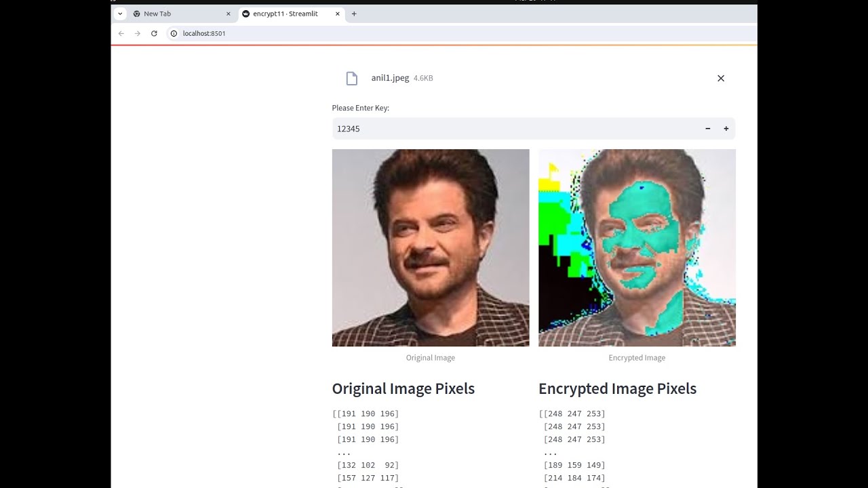Go back using the browser back arrow
The height and width of the screenshot is (488, 868).
point(121,33)
